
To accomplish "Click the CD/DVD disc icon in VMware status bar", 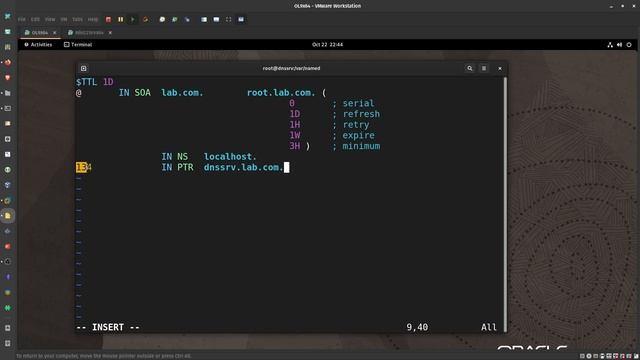I will pyautogui.click(x=589, y=356).
